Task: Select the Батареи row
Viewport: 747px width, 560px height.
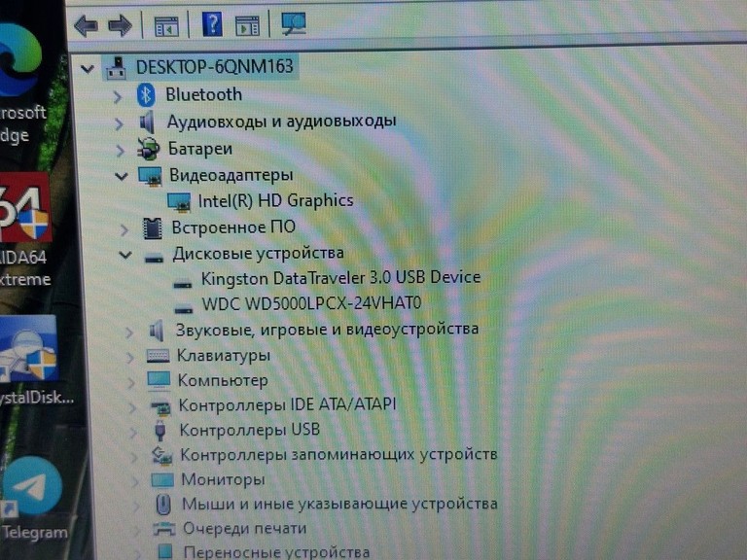Action: tap(200, 149)
